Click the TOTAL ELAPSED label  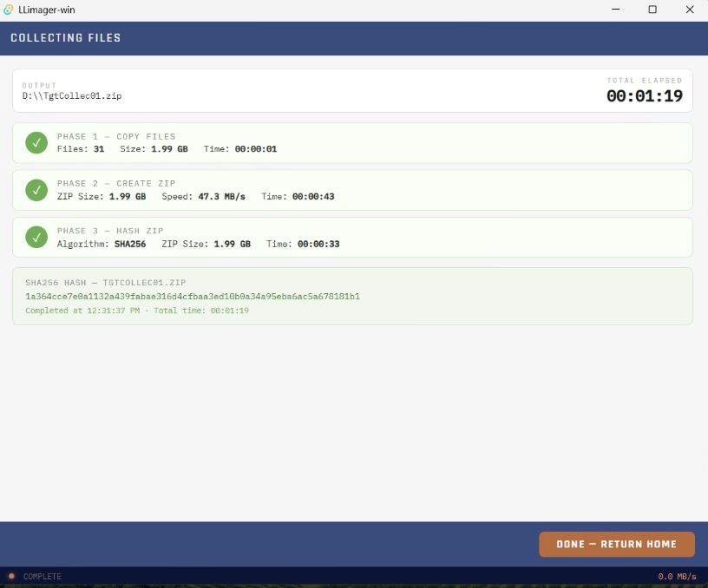point(645,81)
